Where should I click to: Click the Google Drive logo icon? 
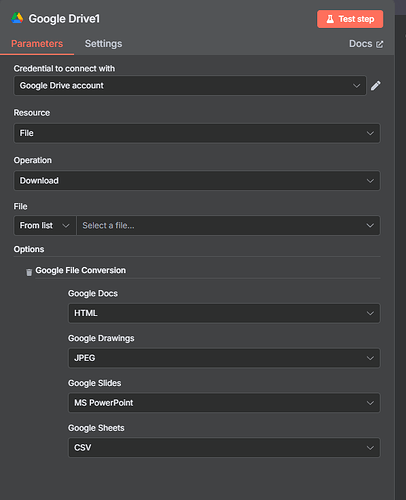tap(17, 18)
